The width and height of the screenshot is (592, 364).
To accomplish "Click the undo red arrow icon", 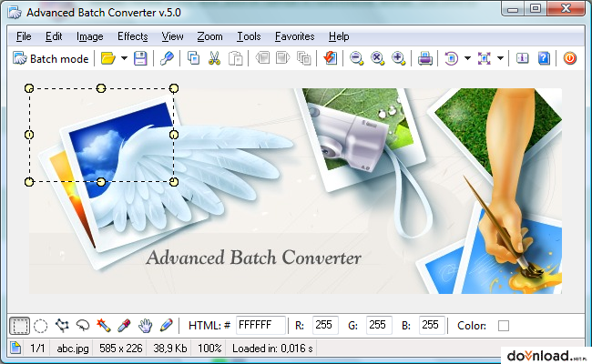I will point(331,58).
